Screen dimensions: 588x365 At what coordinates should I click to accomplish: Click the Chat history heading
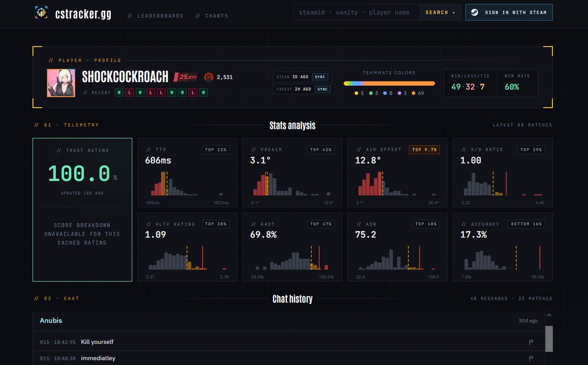[293, 299]
